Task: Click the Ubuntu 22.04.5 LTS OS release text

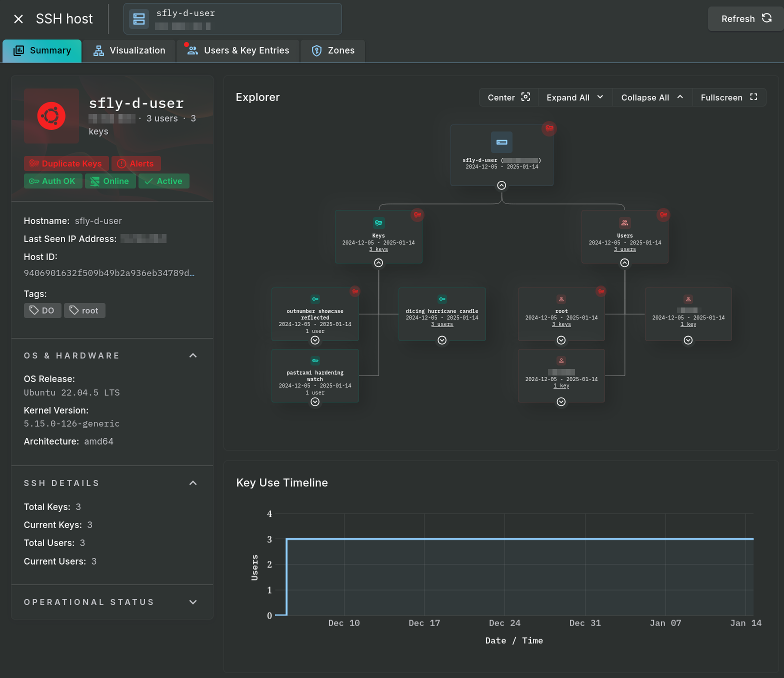Action: click(72, 392)
